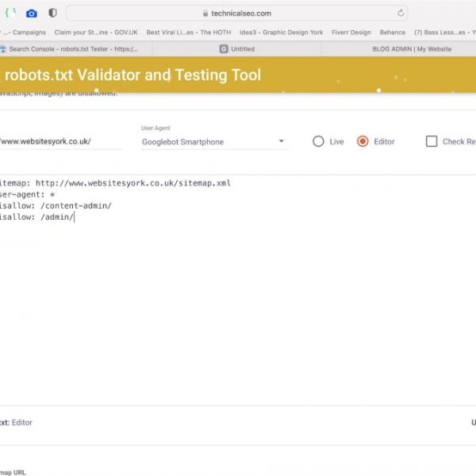
Task: Open Fiverr Design bookmark
Action: [350, 33]
